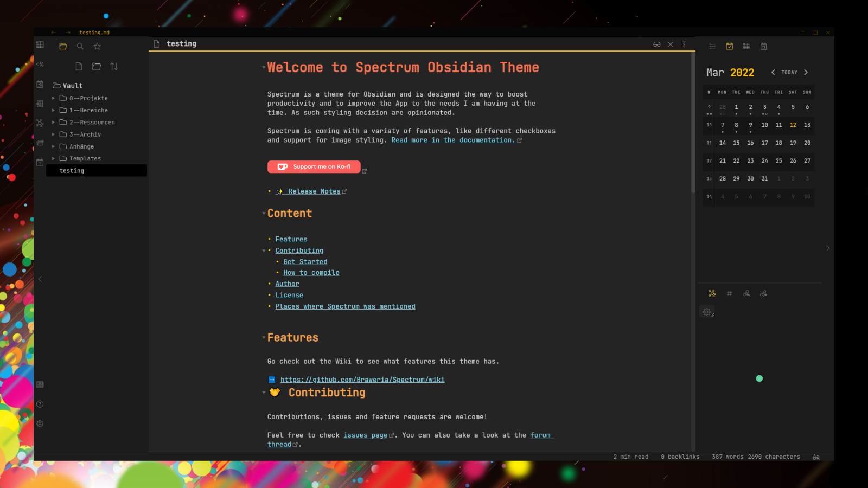
Task: Toggle preview mode with glasses icon
Action: 657,44
